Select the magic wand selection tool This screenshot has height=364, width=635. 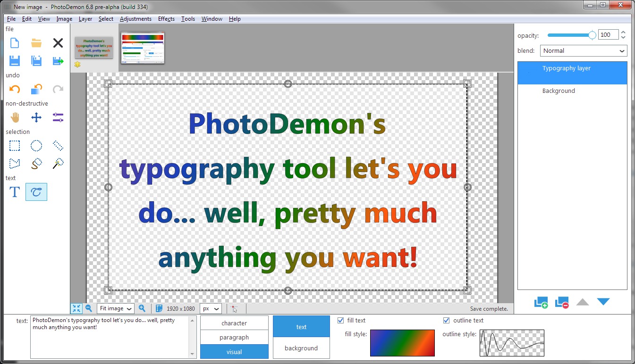[58, 164]
